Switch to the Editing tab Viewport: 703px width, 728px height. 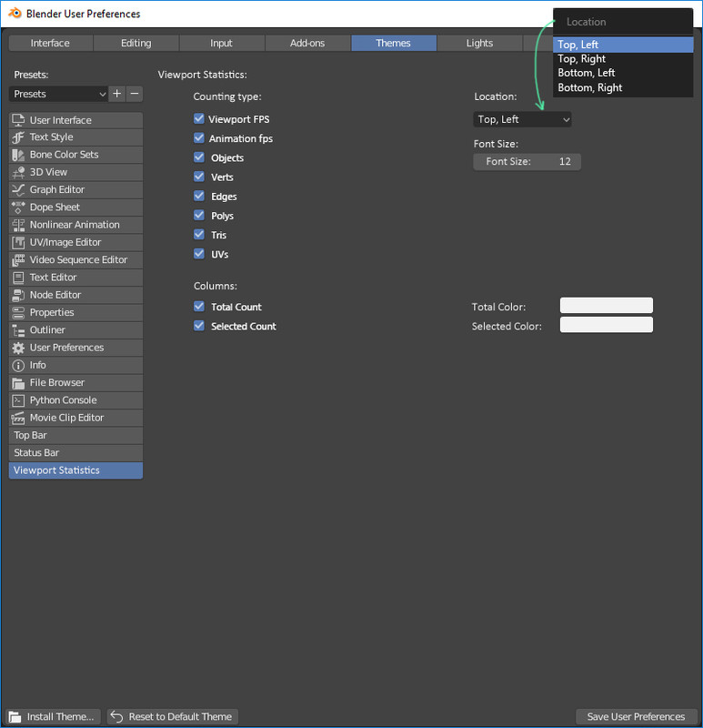(136, 43)
